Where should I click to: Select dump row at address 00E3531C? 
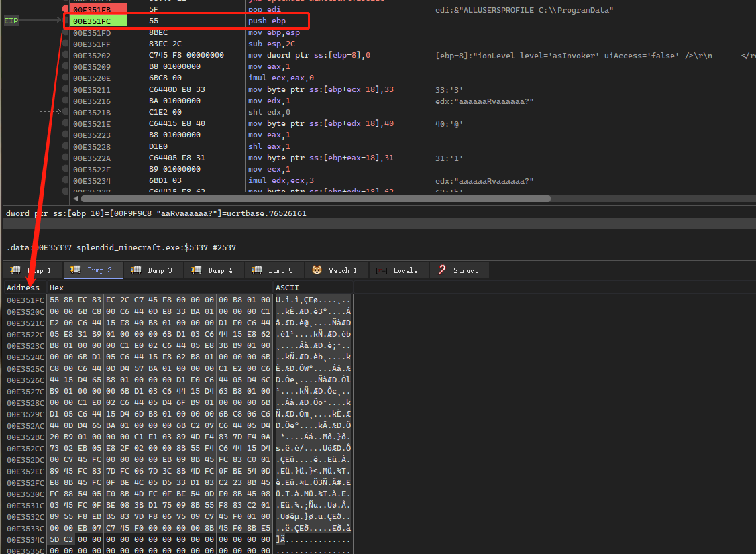pos(178,505)
